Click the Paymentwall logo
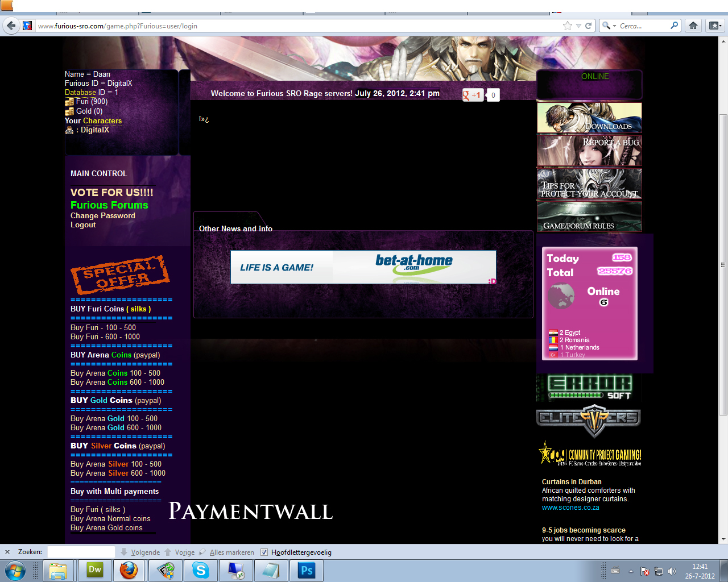 pos(250,512)
